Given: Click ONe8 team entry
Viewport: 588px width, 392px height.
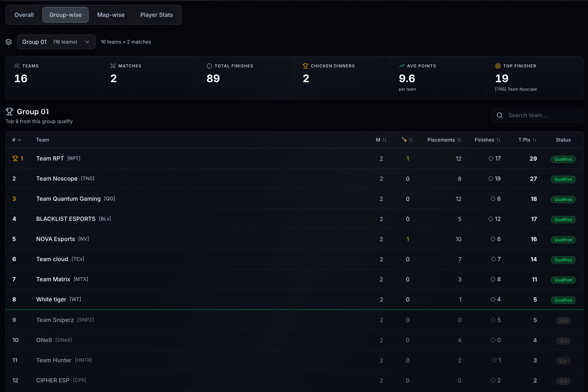Looking at the screenshot, I should pos(44,340).
